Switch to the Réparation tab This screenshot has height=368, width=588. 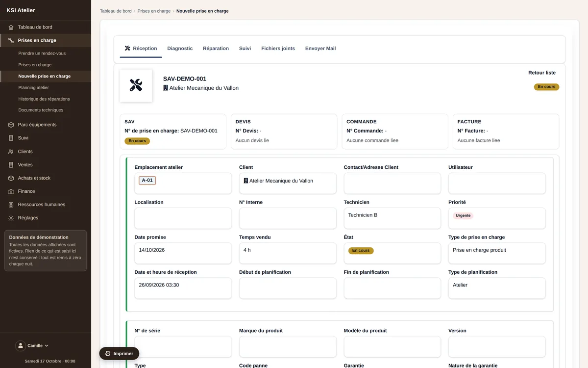pos(216,48)
